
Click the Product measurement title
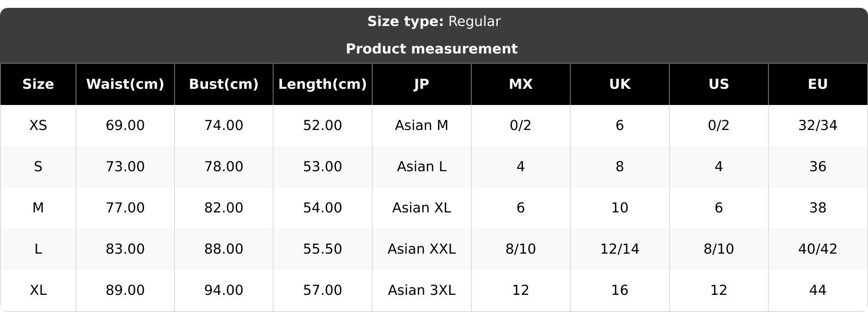click(432, 49)
